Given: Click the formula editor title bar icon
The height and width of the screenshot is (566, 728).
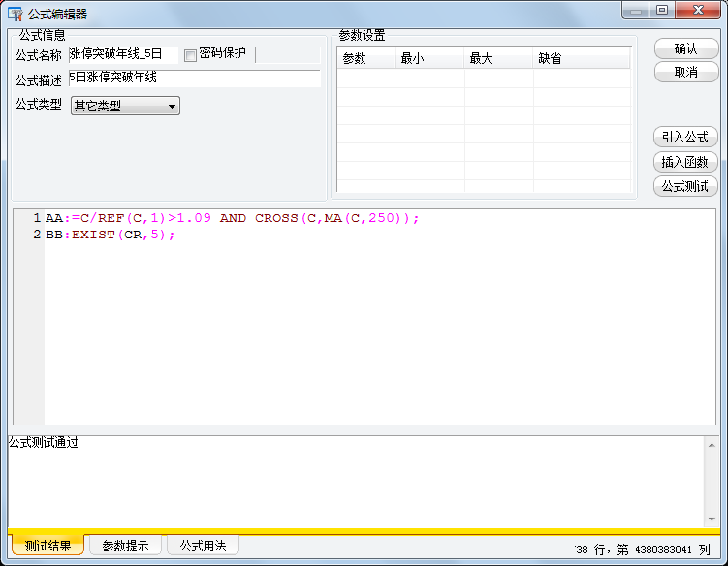Looking at the screenshot, I should (x=15, y=14).
